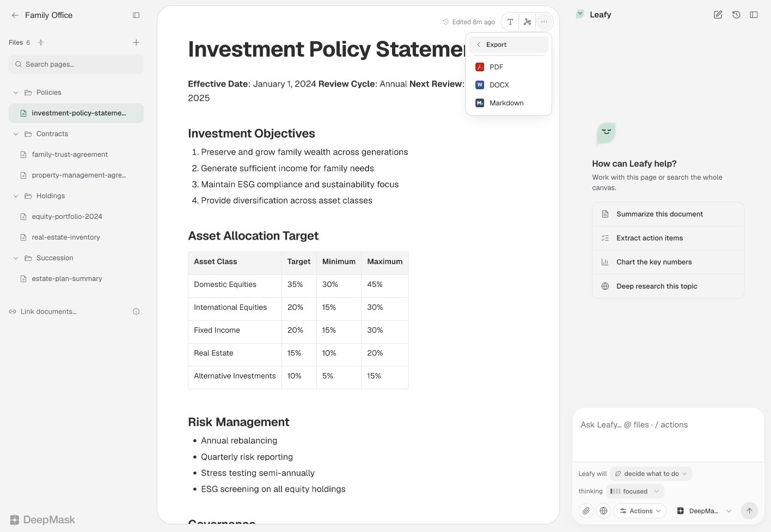Click Extract action items

(x=668, y=238)
